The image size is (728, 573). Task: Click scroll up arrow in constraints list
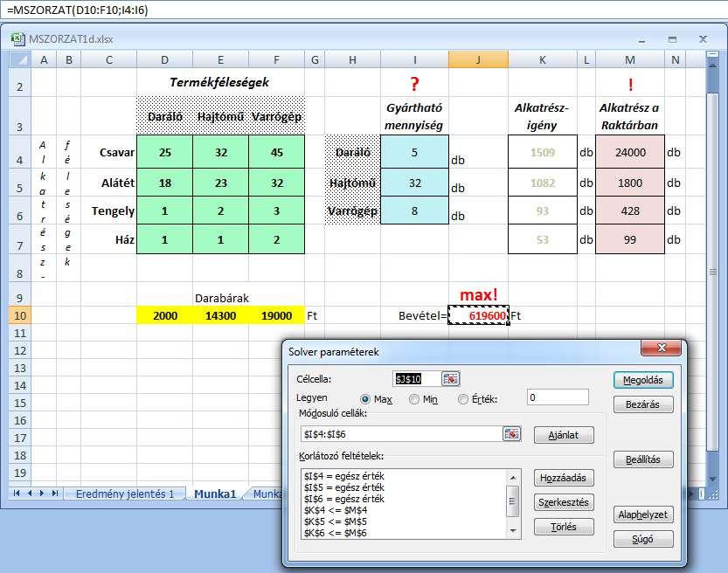click(513, 478)
